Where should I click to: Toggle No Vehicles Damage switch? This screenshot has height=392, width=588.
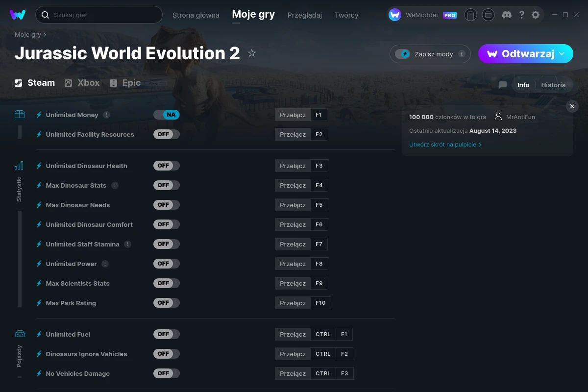[167, 373]
